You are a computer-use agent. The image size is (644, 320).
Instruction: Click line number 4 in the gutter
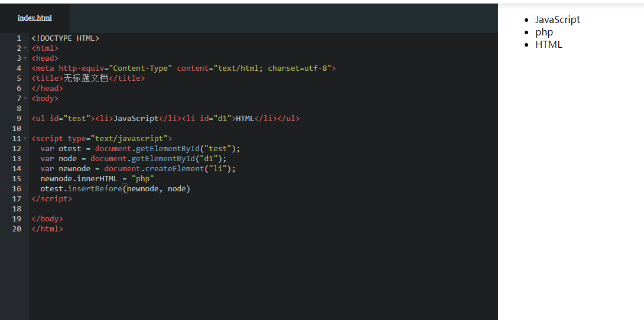pyautogui.click(x=19, y=68)
